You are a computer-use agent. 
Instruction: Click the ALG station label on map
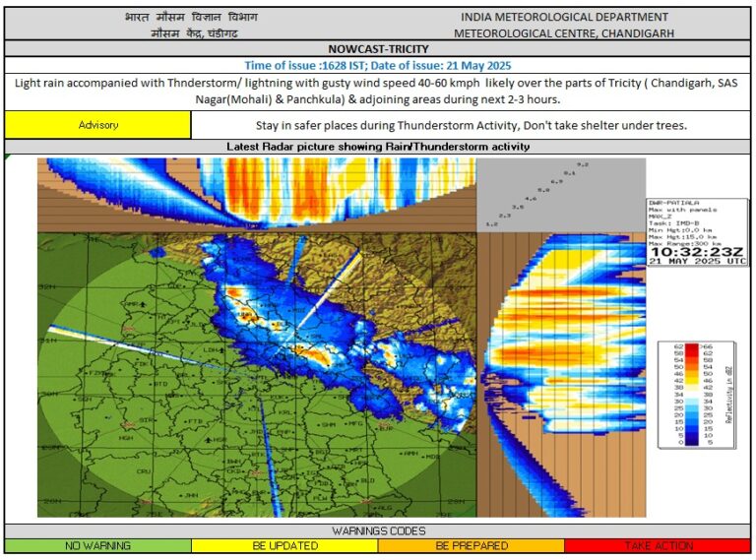385,508
